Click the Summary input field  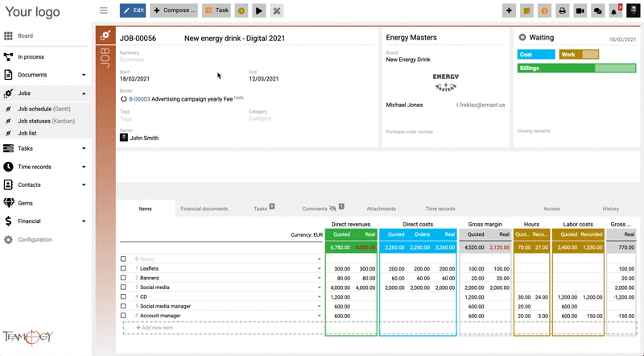[x=246, y=60]
